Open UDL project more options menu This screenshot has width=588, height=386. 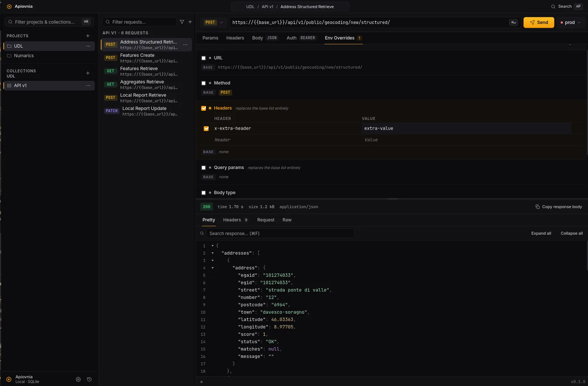pyautogui.click(x=88, y=46)
